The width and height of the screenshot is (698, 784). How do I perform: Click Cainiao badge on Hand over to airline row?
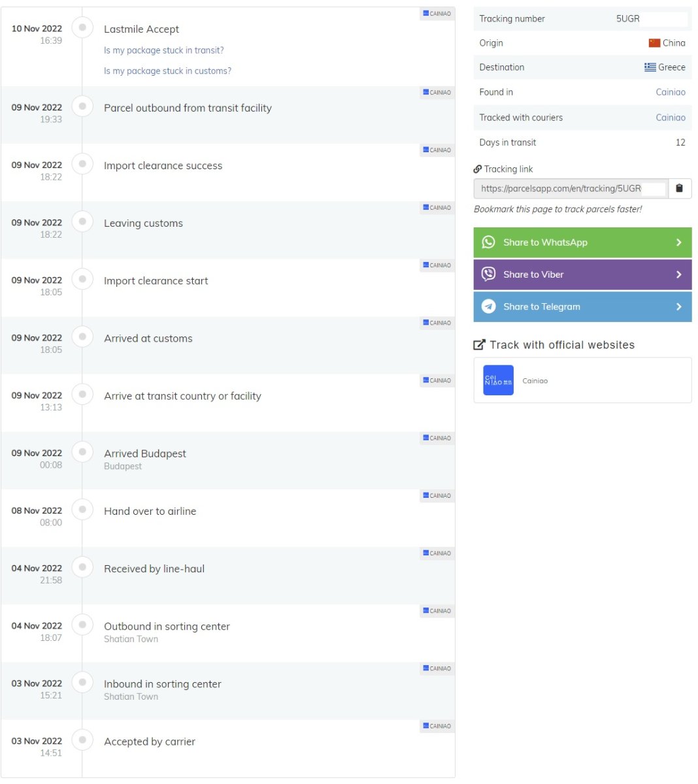coord(437,495)
